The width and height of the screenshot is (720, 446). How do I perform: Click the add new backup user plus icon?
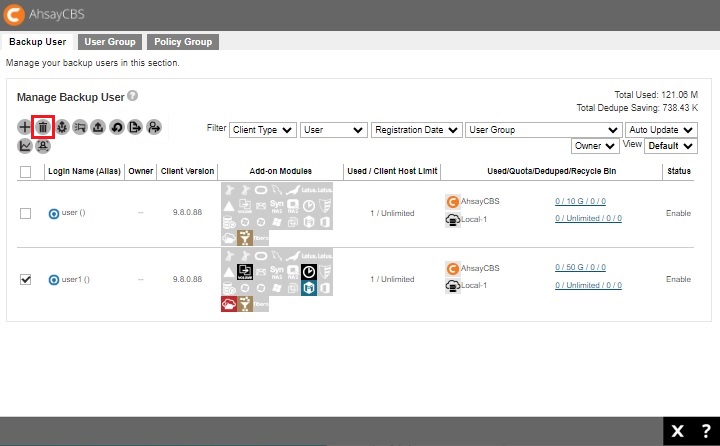tap(25, 127)
